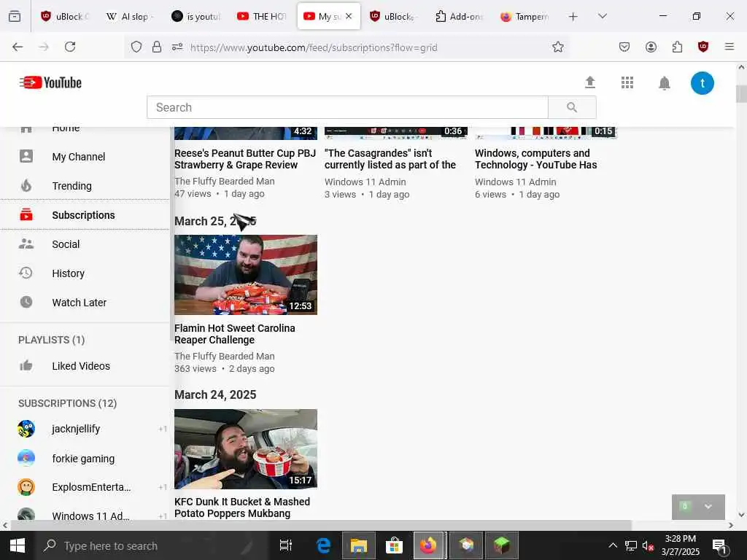Expand the green widget dropdown chevron

[708, 506]
